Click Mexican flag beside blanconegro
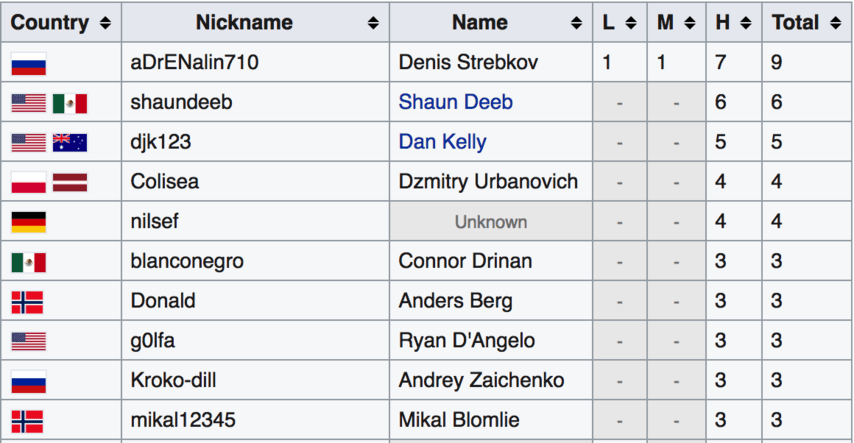Viewport: 854px width, 443px height. coord(29,263)
